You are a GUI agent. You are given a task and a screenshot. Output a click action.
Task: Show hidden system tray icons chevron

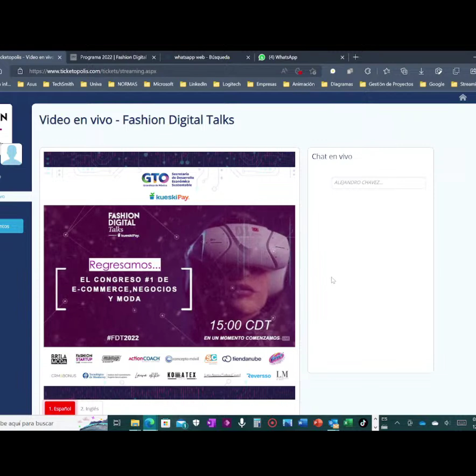(397, 423)
